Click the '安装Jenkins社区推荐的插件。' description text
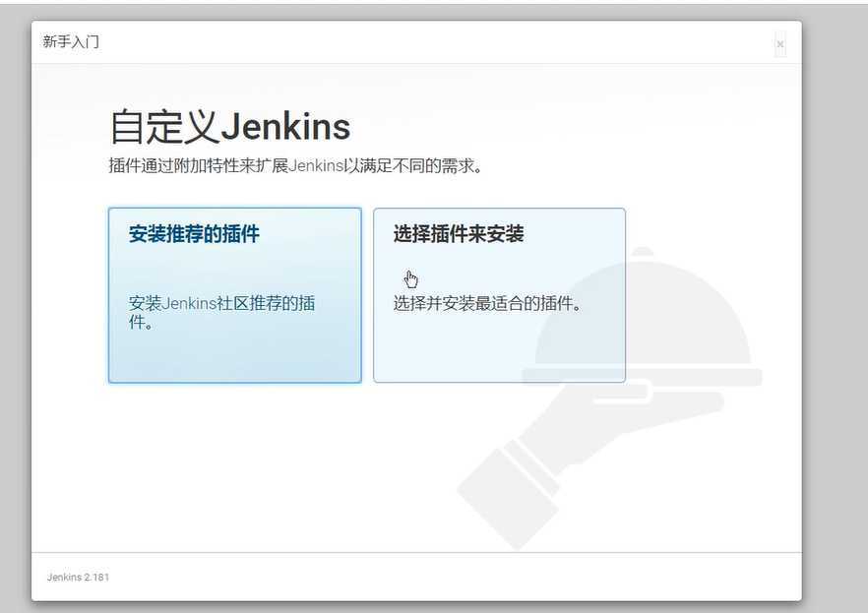 click(222, 312)
